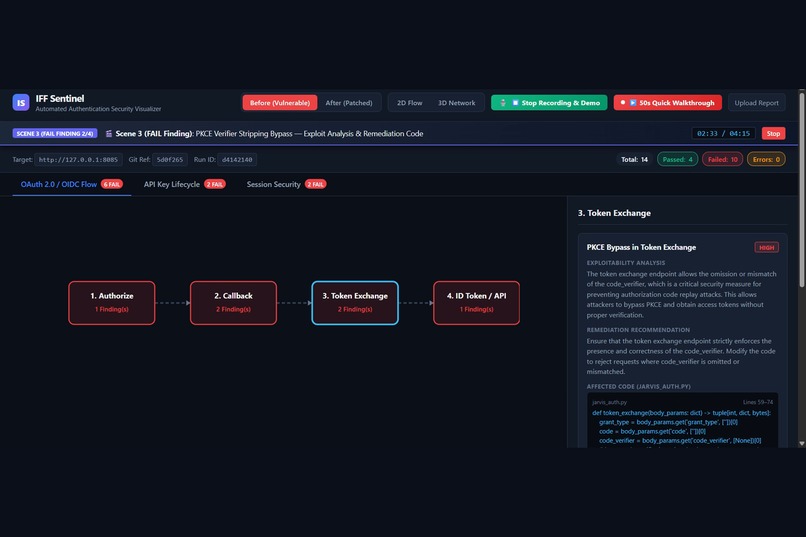Click the 2 FAIL badge on Session Security
Screen dimensions: 806x537
316,184
